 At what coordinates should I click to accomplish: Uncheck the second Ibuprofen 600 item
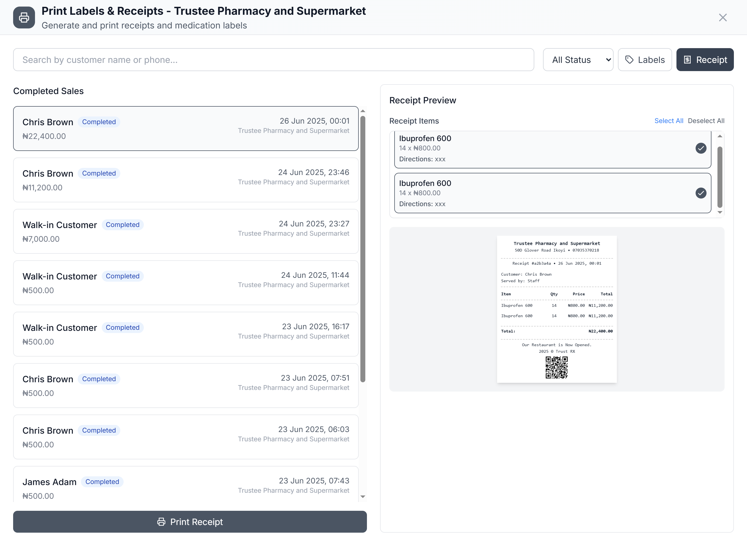tap(701, 193)
